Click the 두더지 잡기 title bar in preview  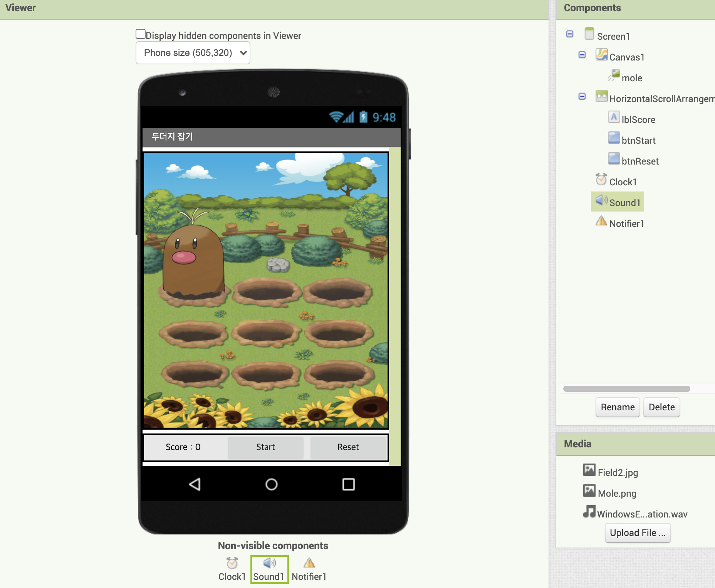(272, 137)
